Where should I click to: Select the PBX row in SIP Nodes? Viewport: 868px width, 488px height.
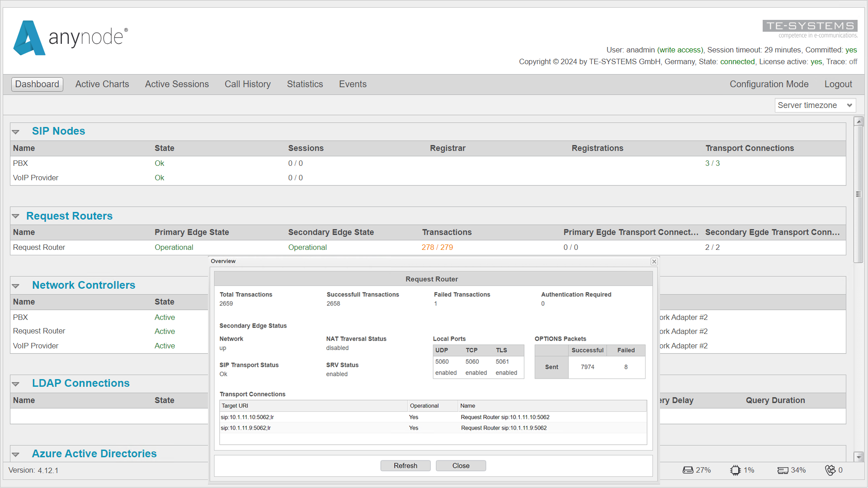[428, 164]
